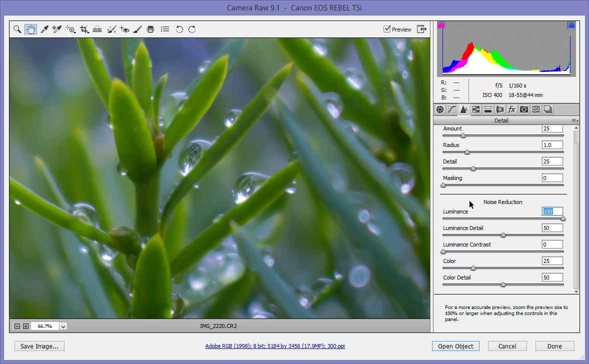Activate the Adjustment Brush tool
This screenshot has width=589, height=364.
(137, 29)
